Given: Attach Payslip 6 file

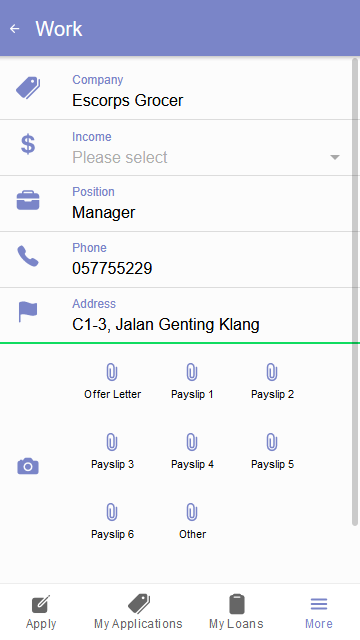Looking at the screenshot, I should coord(112,521).
